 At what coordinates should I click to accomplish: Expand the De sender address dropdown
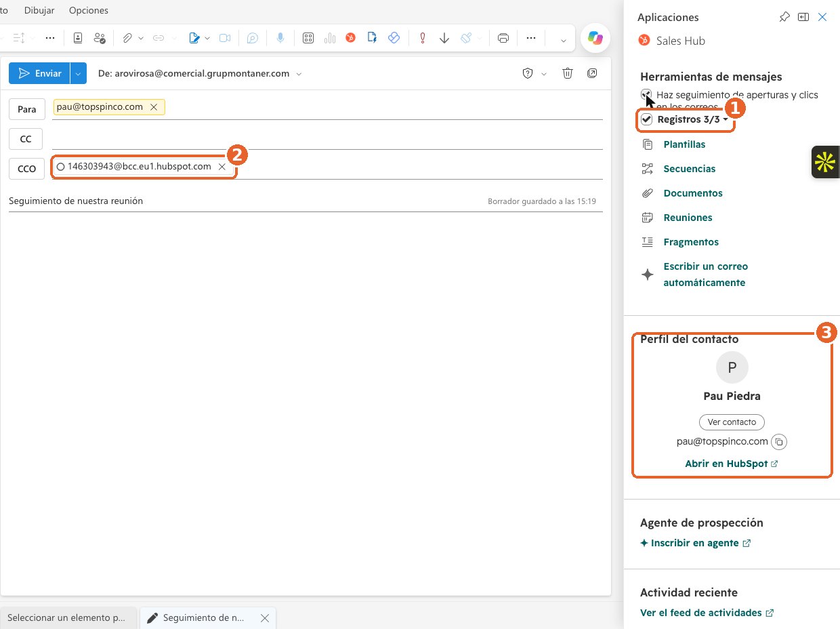[299, 73]
